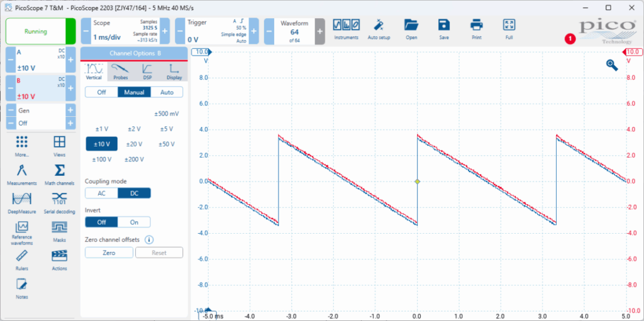The width and height of the screenshot is (644, 321).
Task: Click the blue channel A axis marker
Action: pos(203,52)
